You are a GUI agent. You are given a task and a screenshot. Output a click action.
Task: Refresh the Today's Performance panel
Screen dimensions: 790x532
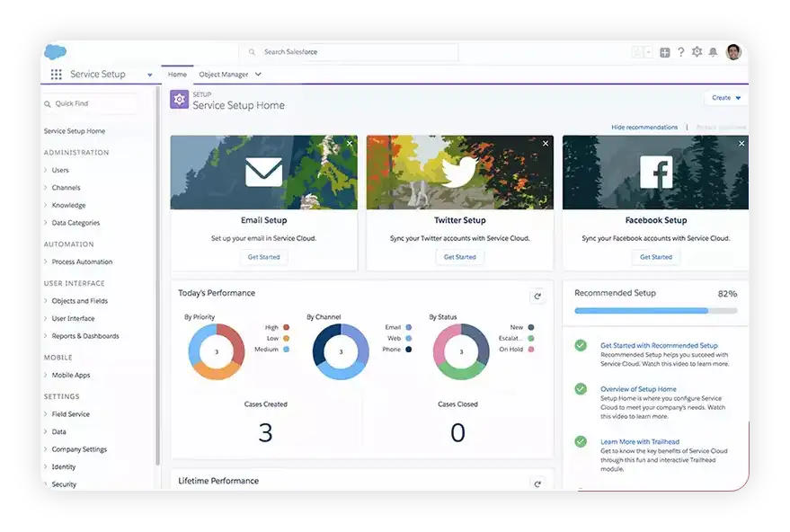pos(537,295)
